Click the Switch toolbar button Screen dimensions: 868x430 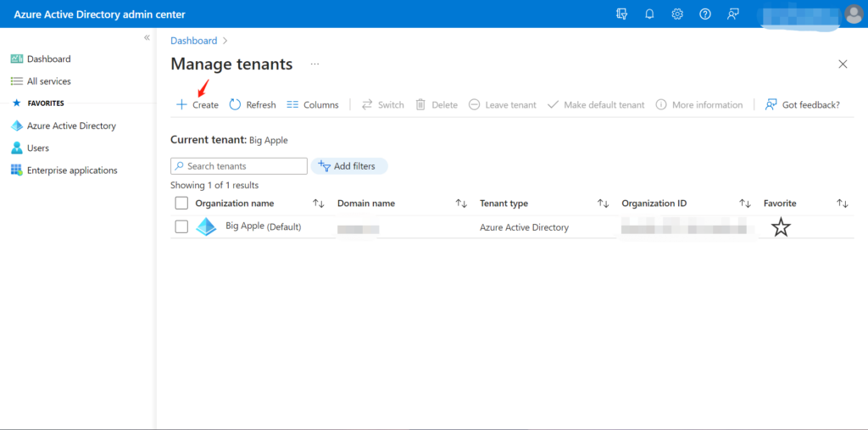[382, 104]
